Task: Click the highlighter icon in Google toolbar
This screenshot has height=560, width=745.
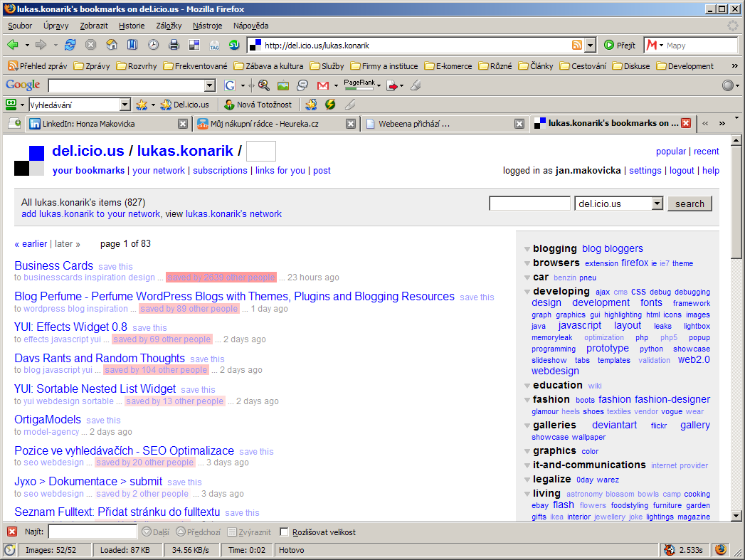Action: point(416,85)
